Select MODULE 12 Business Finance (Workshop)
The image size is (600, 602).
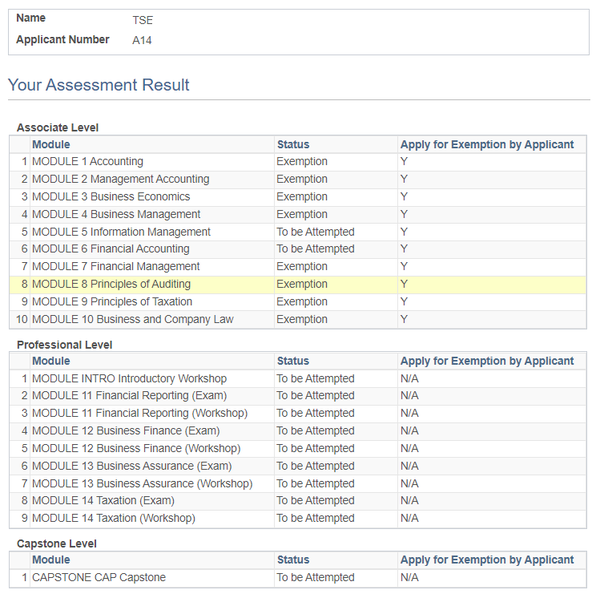[x=128, y=448]
